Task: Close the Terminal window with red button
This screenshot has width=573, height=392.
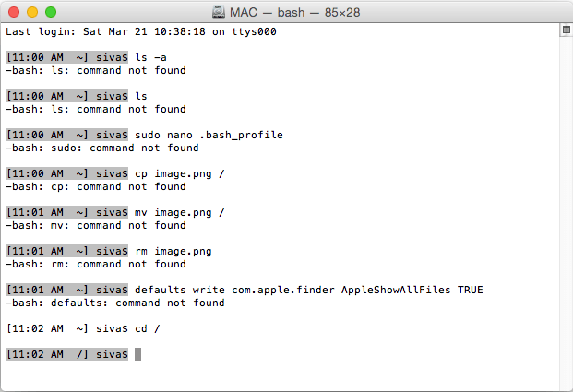Action: tap(13, 13)
